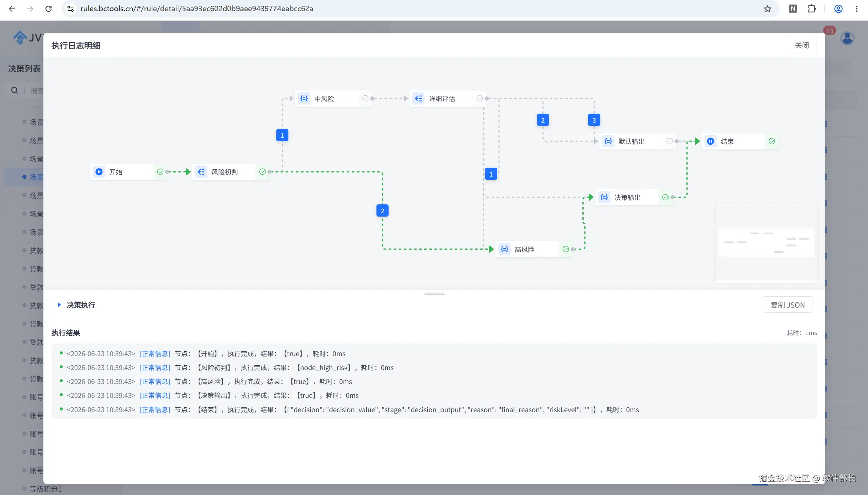Click green check status on 开始 node
The height and width of the screenshot is (495, 868).
click(160, 172)
